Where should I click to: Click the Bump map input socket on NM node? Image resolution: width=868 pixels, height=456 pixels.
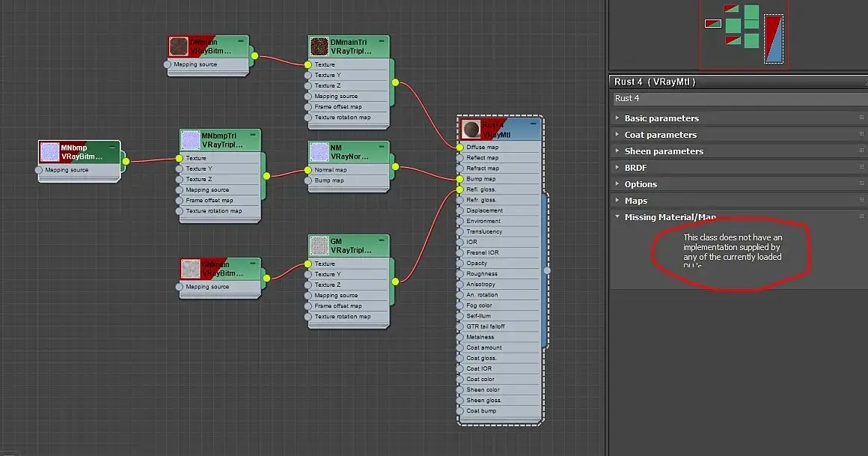[308, 180]
